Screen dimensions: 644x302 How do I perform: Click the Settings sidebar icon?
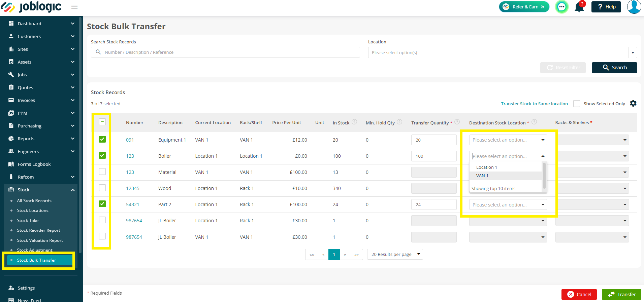(11, 288)
